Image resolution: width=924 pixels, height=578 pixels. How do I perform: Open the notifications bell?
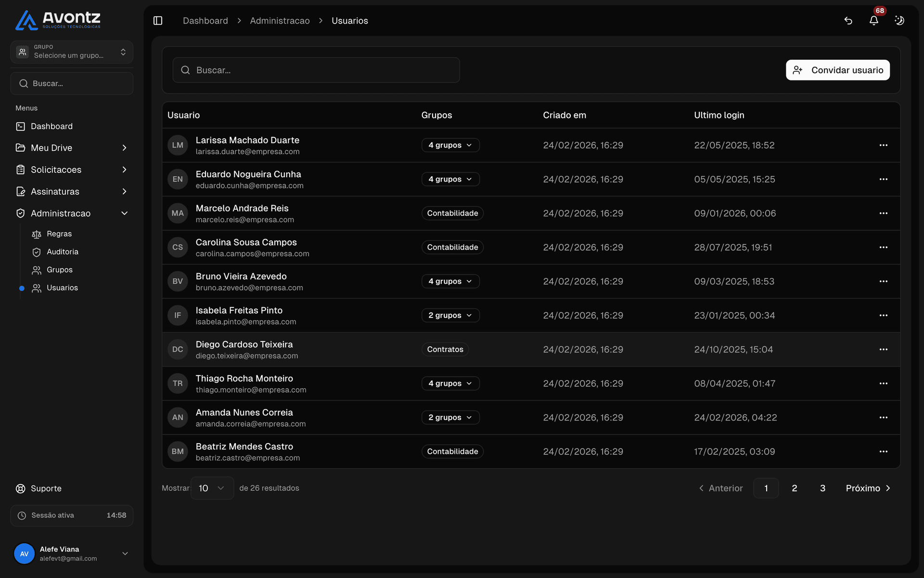(x=873, y=21)
